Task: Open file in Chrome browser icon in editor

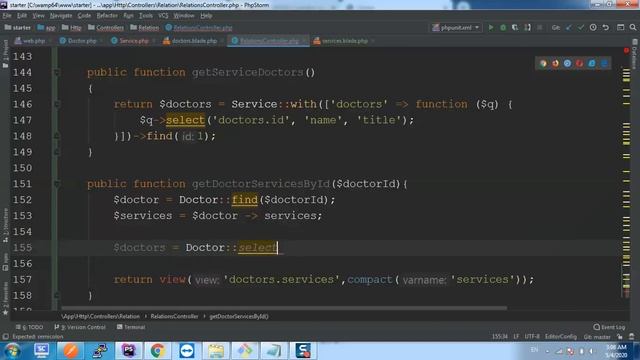Action: tap(543, 63)
